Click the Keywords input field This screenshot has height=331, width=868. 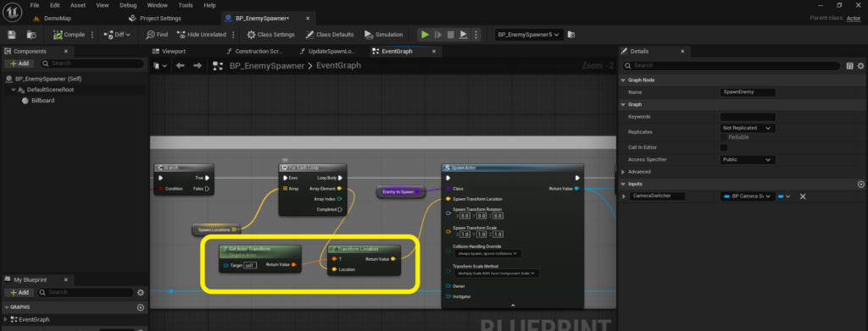pyautogui.click(x=748, y=117)
